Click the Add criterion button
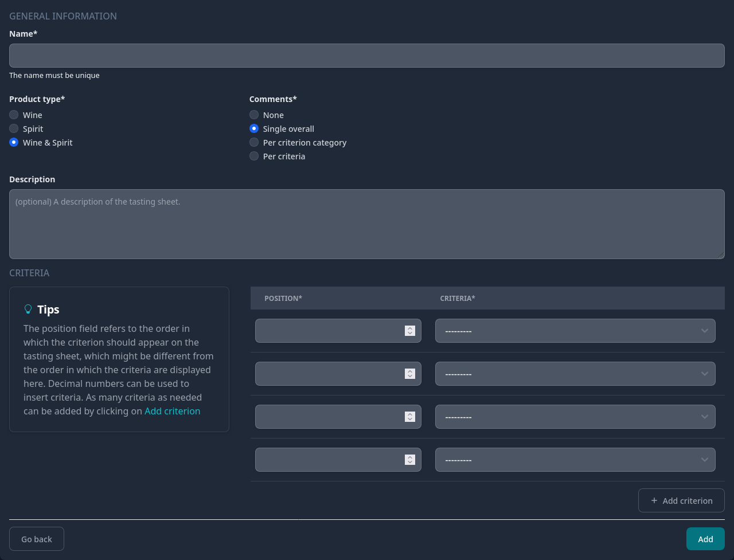This screenshot has width=734, height=560. click(681, 500)
